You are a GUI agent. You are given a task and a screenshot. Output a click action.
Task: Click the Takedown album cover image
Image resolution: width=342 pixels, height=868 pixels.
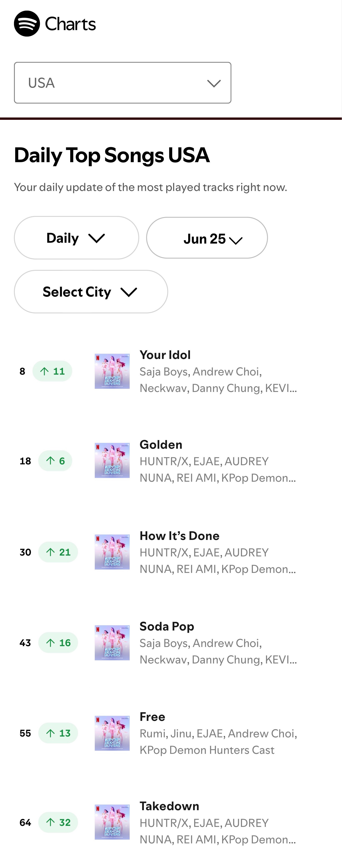pos(112,822)
